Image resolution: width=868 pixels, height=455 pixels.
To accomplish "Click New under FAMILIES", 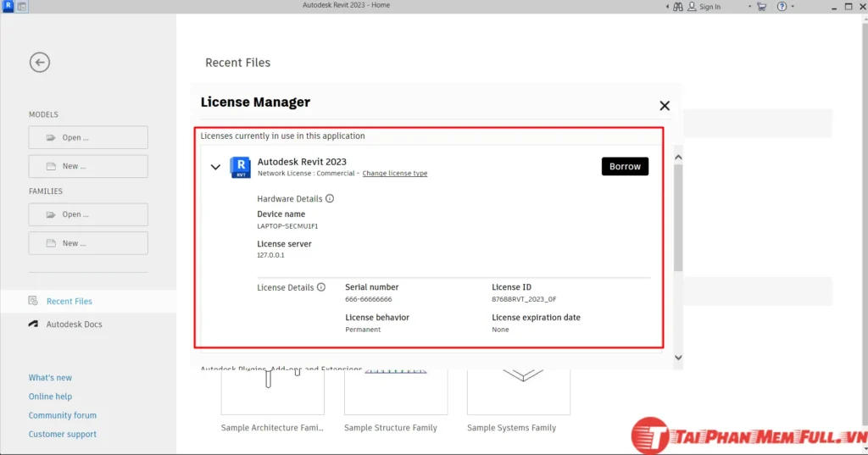I will tap(88, 243).
